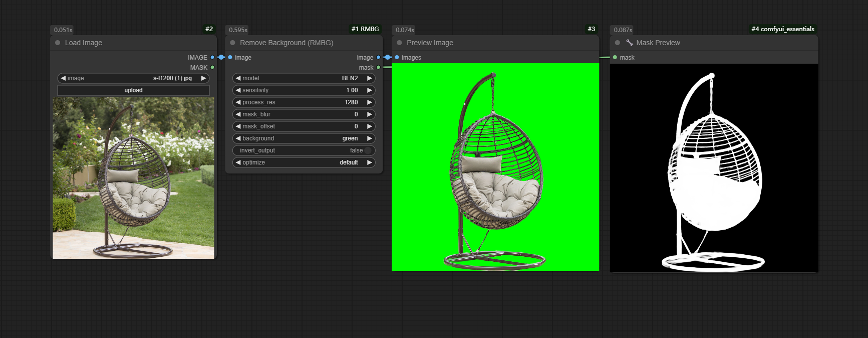Open the background green dropdown
This screenshot has height=338, width=868.
point(304,138)
